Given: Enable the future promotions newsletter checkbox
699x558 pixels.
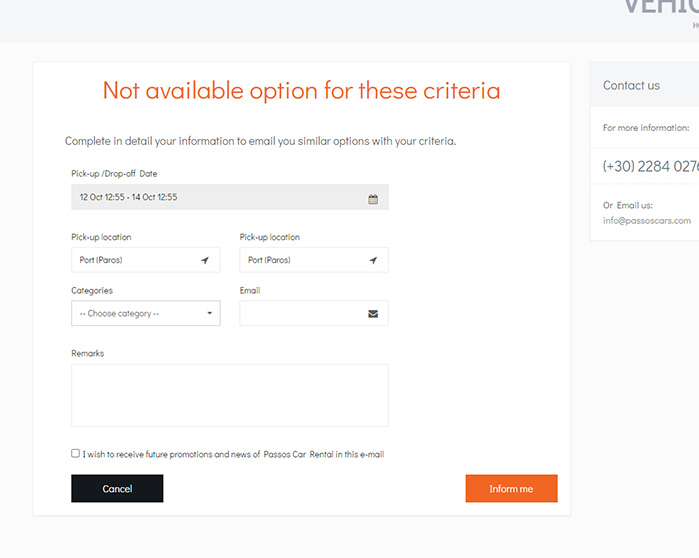Looking at the screenshot, I should pos(76,453).
